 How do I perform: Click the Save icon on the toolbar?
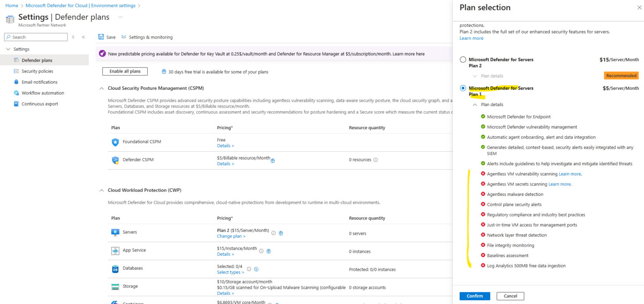[x=101, y=37]
